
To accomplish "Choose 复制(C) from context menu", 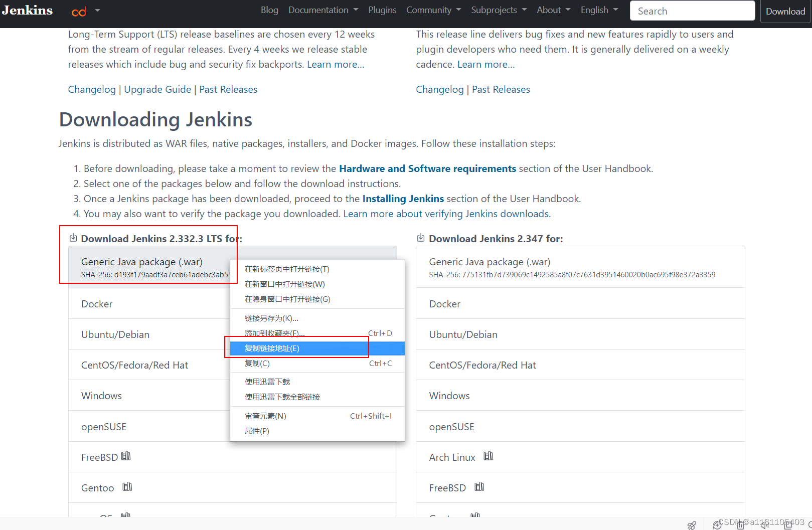I will point(317,363).
